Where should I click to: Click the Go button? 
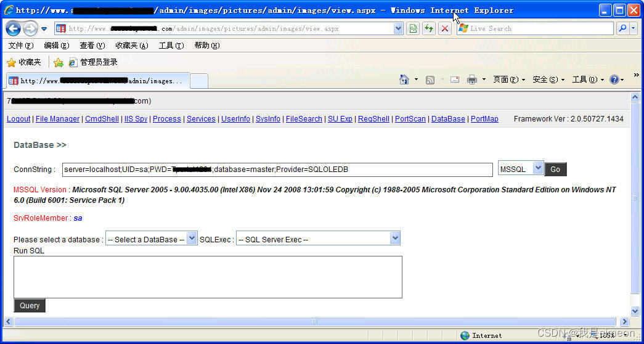click(x=555, y=170)
